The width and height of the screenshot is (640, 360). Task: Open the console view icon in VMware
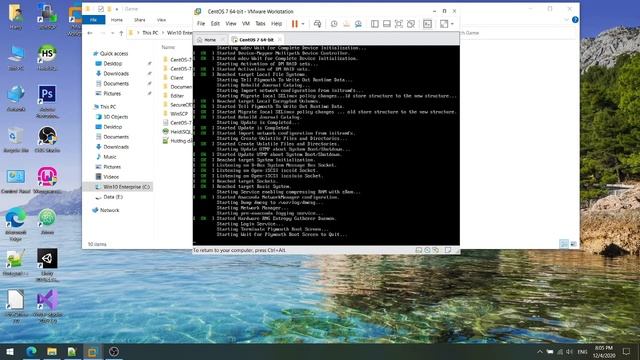pos(427,24)
